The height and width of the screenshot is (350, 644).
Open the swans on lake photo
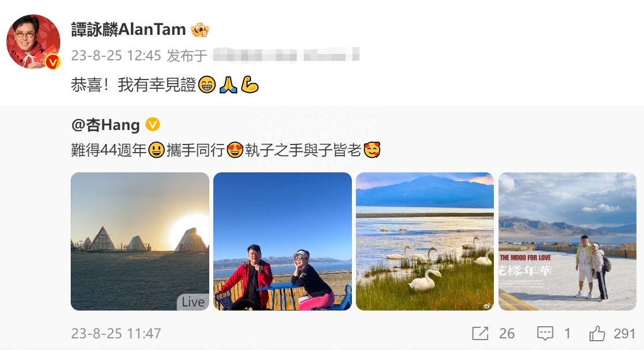click(425, 241)
